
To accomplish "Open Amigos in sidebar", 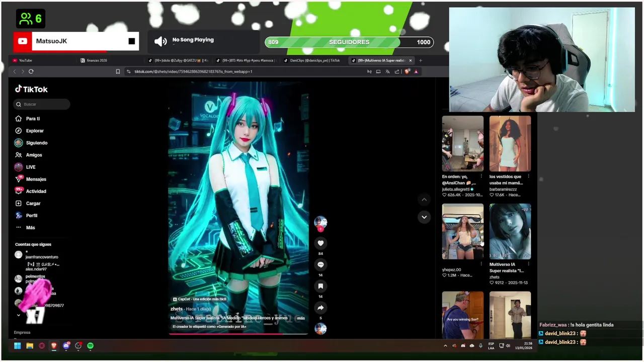I will coord(29,155).
